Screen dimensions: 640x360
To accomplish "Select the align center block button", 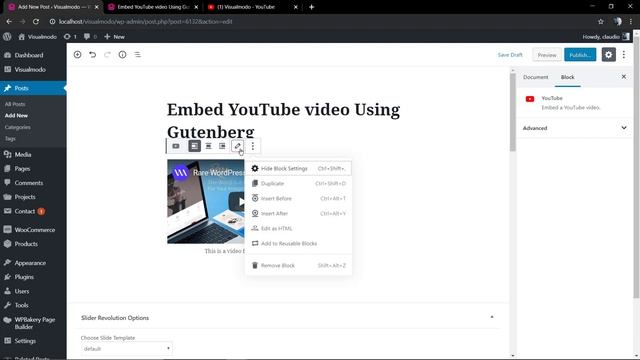I will (x=209, y=146).
